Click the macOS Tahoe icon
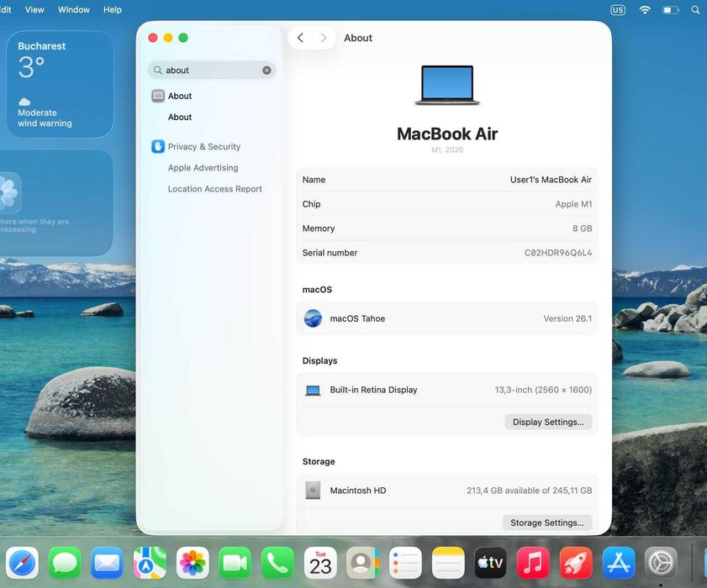Image resolution: width=707 pixels, height=588 pixels. [313, 318]
